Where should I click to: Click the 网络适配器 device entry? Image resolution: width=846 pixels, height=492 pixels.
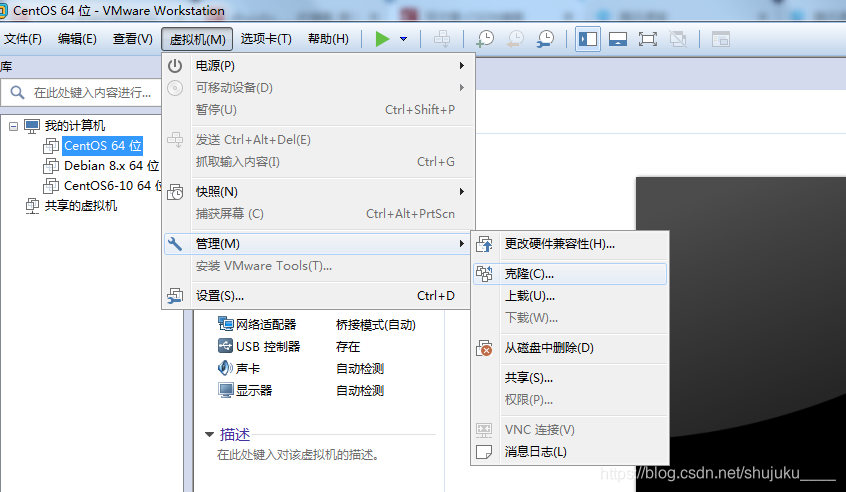[x=266, y=324]
